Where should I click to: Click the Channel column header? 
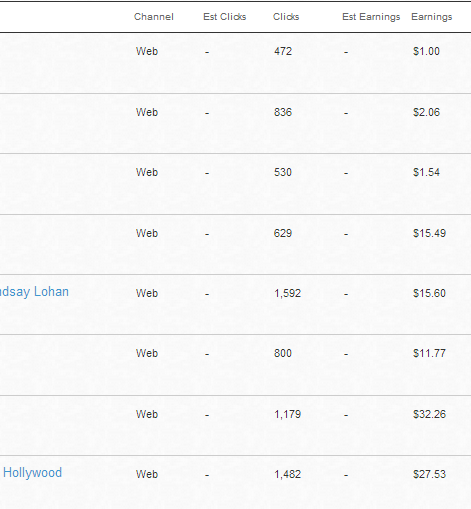154,17
